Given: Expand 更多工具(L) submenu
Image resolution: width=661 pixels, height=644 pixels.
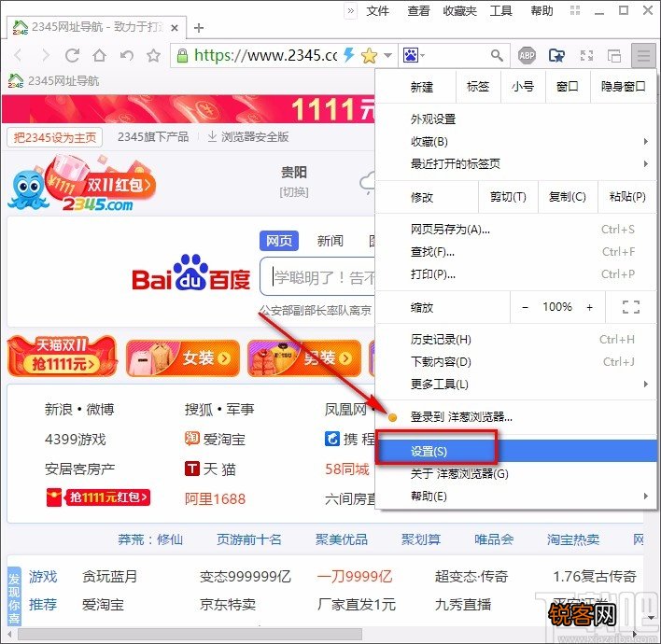Looking at the screenshot, I should click(x=515, y=384).
